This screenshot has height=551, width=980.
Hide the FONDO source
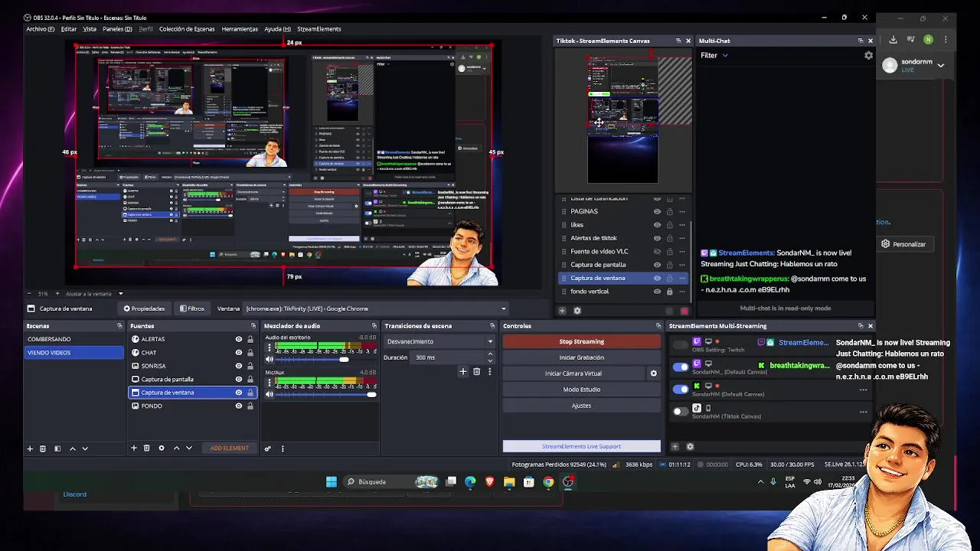pos(239,406)
